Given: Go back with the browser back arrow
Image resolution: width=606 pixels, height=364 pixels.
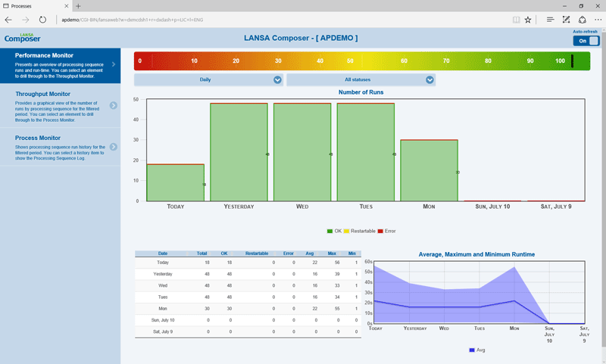Looking at the screenshot, I should pyautogui.click(x=8, y=20).
